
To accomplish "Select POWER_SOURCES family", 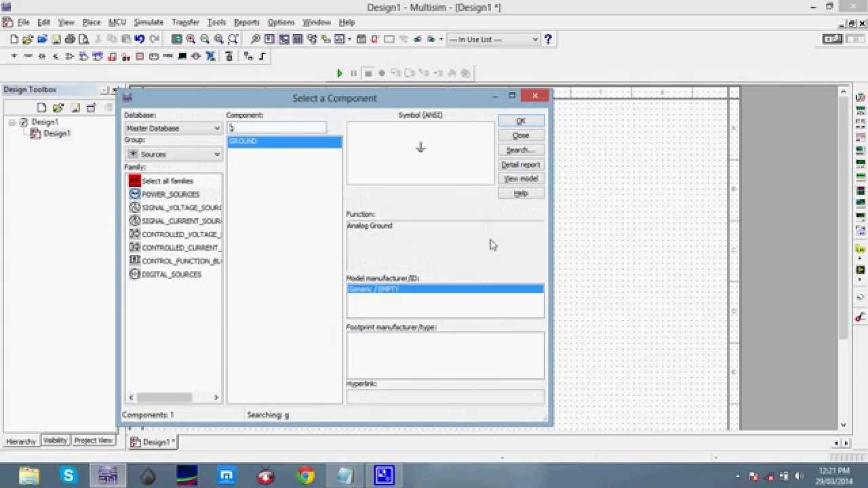I will (170, 195).
